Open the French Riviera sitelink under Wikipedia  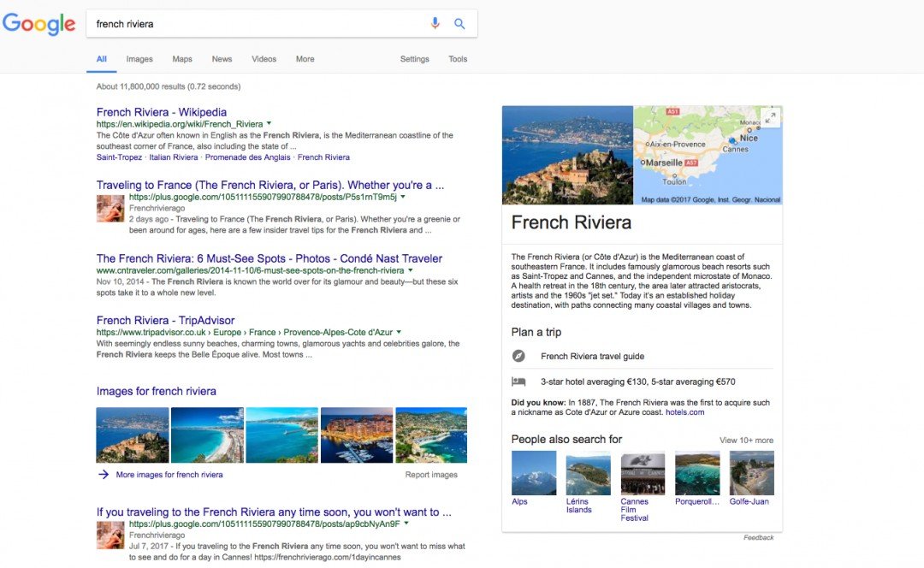[x=323, y=157]
